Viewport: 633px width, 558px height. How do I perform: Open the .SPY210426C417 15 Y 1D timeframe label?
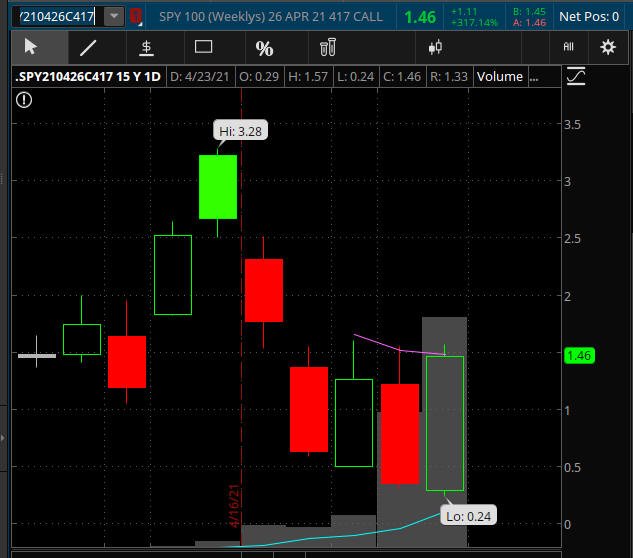click(88, 76)
